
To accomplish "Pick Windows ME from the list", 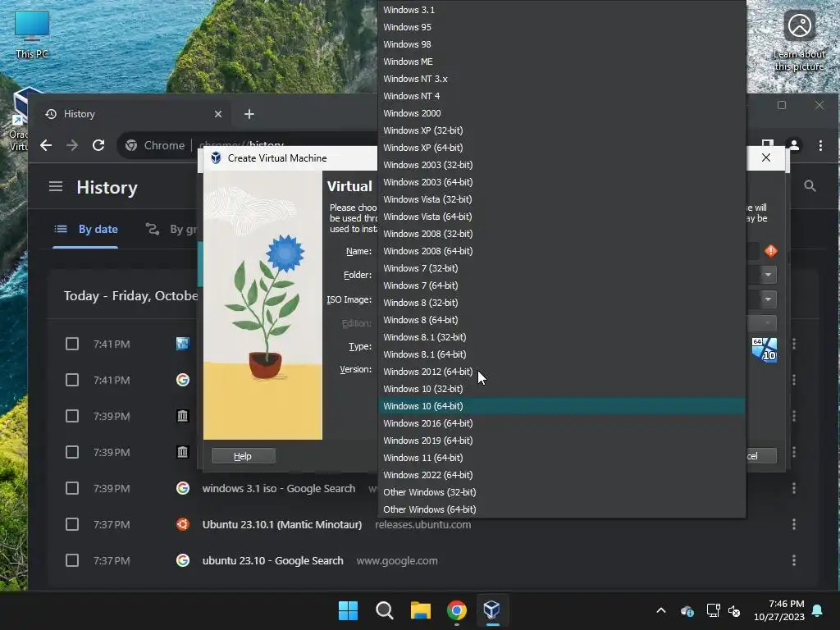I will coord(561,61).
